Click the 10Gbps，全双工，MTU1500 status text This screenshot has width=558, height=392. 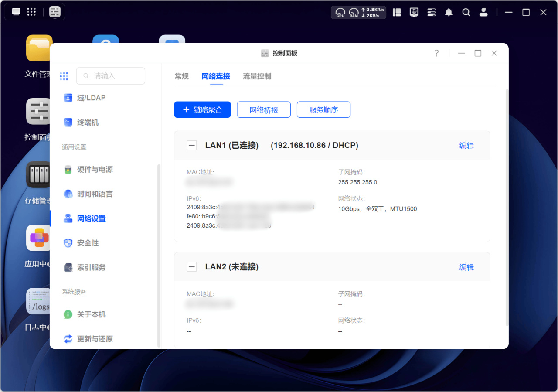tap(378, 209)
